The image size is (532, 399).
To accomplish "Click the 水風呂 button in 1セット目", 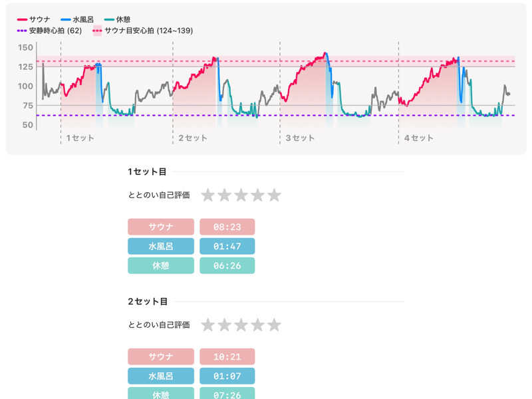I will [x=161, y=246].
